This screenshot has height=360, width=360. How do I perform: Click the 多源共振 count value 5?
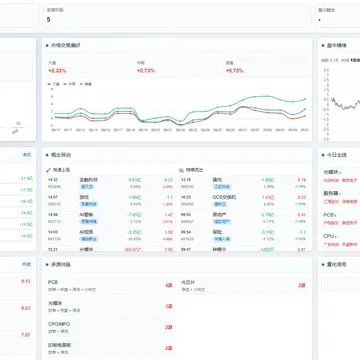(49, 20)
